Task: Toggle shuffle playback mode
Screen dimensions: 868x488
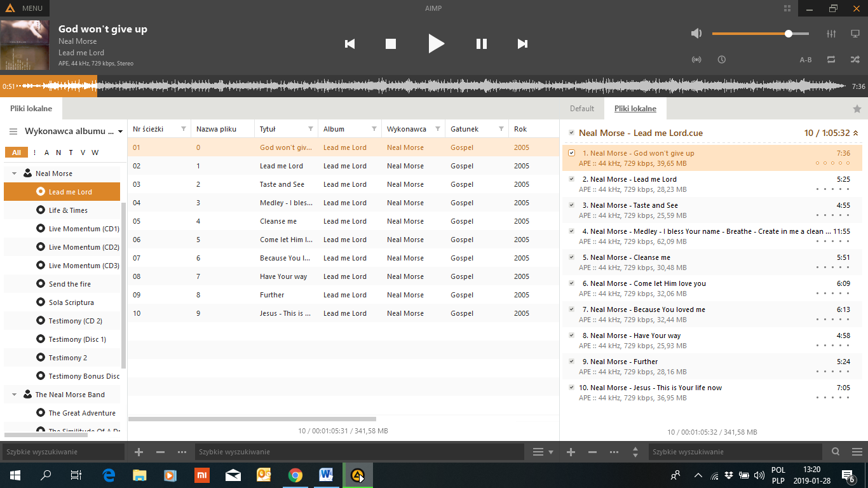Action: [855, 60]
